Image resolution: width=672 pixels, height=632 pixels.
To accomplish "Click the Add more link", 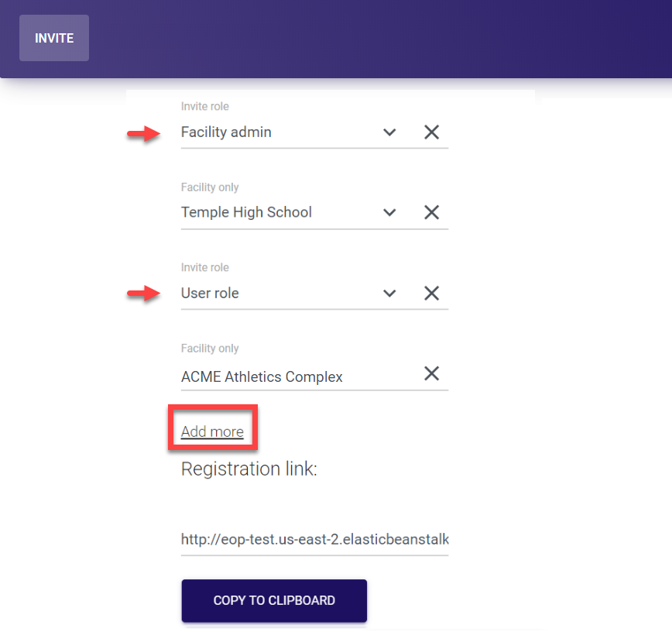I will (212, 432).
